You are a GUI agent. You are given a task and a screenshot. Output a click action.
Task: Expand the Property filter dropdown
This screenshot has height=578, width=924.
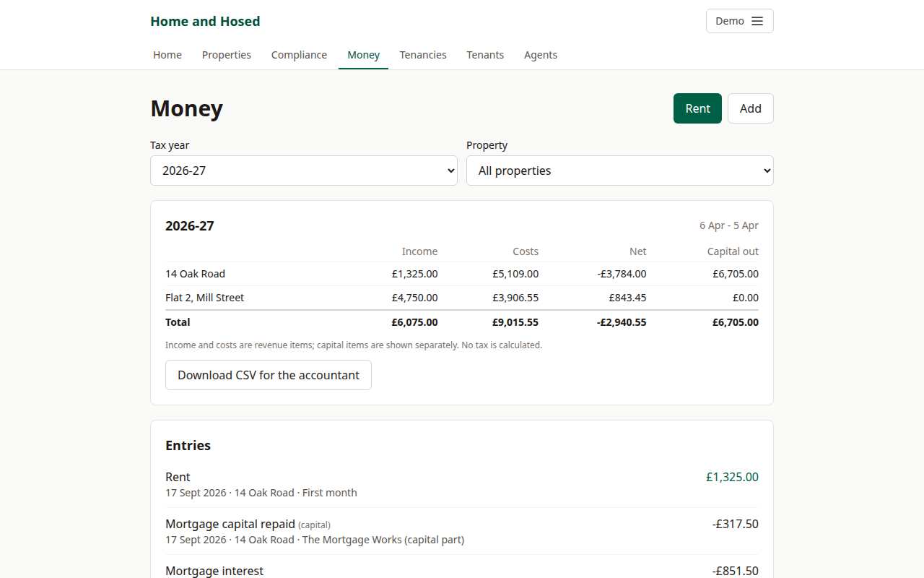pyautogui.click(x=620, y=171)
